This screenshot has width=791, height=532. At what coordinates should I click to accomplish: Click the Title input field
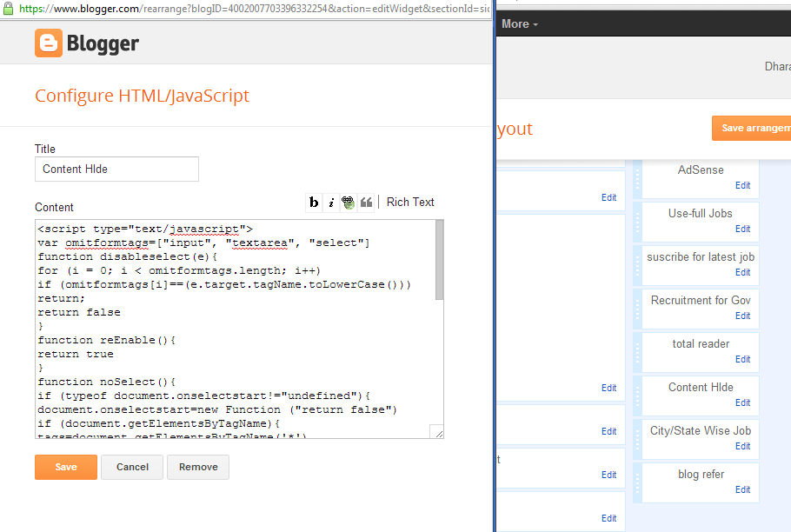tap(116, 169)
